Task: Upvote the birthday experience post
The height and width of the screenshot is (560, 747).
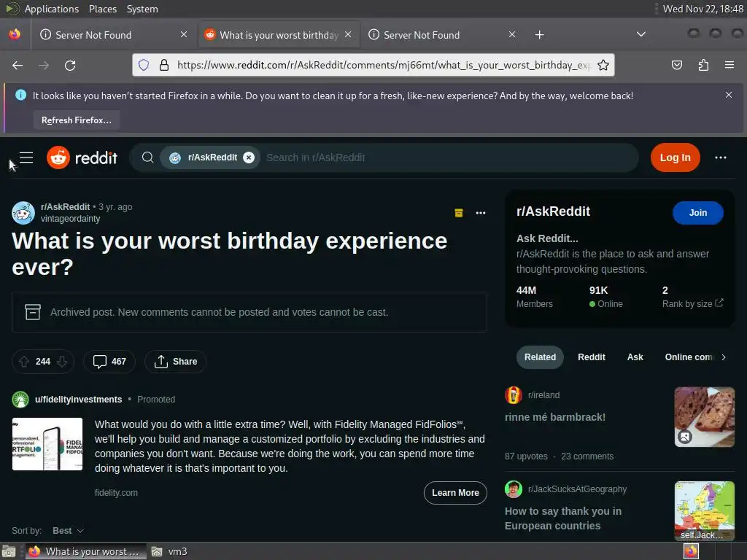Action: click(24, 362)
